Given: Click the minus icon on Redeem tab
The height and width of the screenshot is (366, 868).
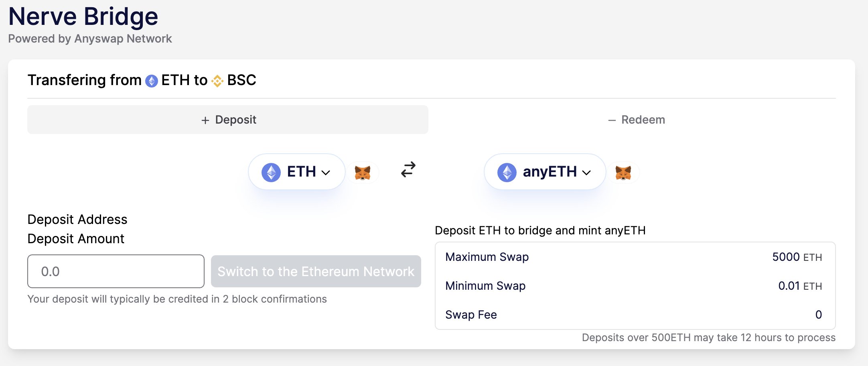Looking at the screenshot, I should [x=612, y=120].
